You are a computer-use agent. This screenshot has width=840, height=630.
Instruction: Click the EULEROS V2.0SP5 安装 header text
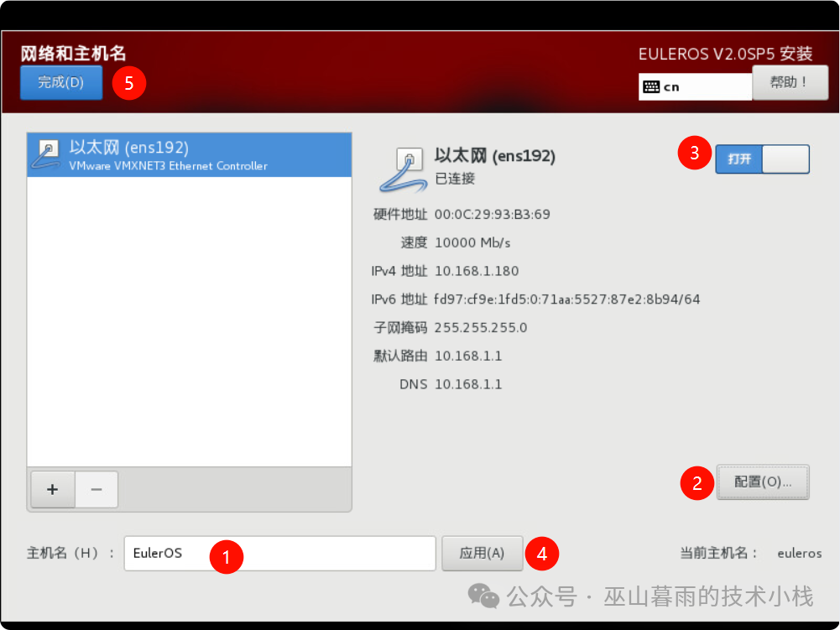click(x=726, y=53)
